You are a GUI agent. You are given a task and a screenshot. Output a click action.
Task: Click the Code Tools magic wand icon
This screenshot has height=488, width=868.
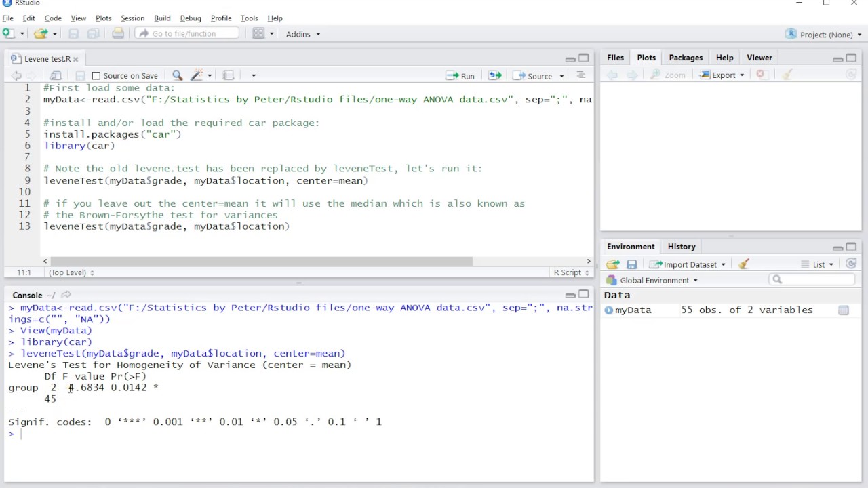197,75
